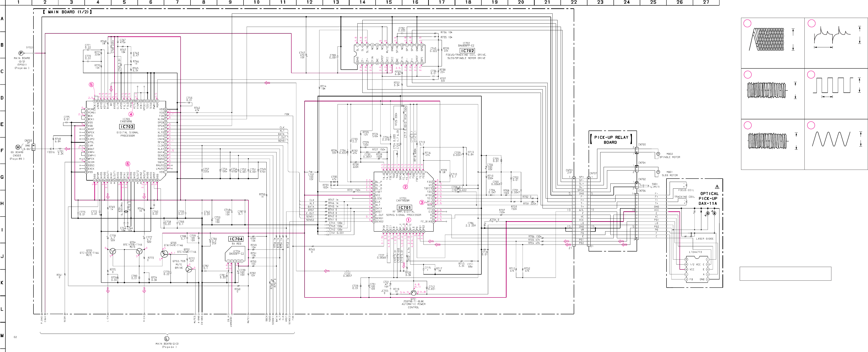
Task: Select the boxed IC701 label
Action: pos(404,208)
